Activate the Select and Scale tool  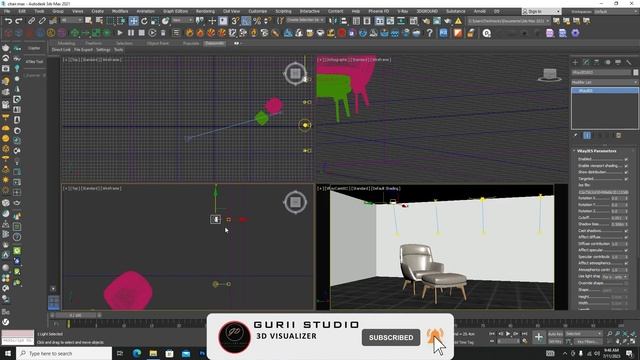[155, 20]
